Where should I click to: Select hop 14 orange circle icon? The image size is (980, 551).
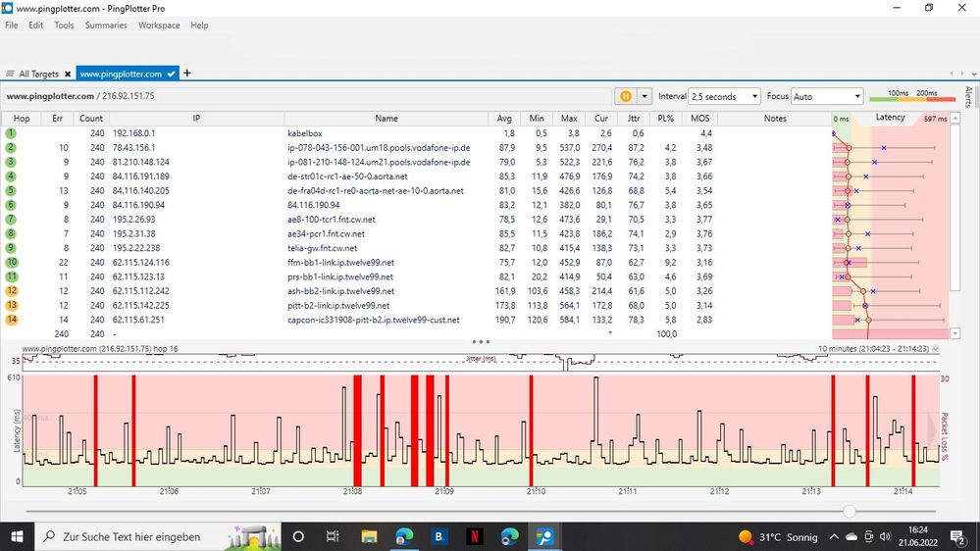[11, 320]
